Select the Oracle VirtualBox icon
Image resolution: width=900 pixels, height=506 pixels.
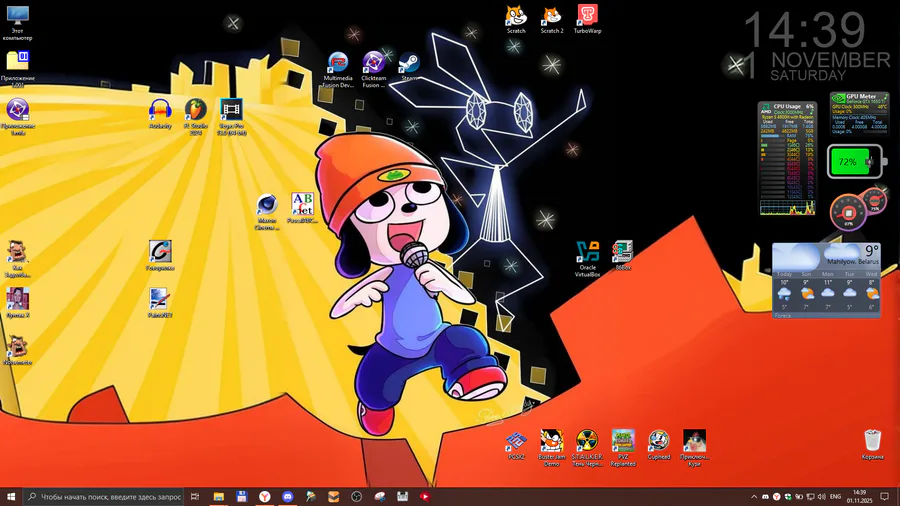pyautogui.click(x=587, y=259)
